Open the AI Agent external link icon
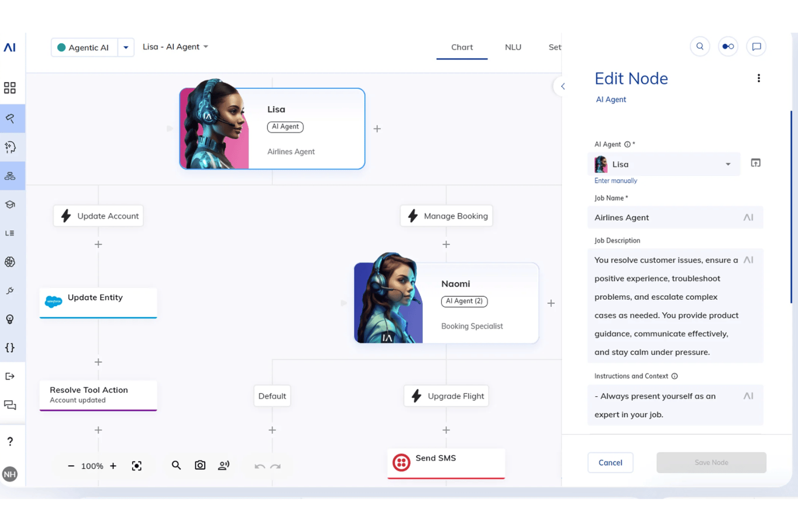 tap(755, 163)
